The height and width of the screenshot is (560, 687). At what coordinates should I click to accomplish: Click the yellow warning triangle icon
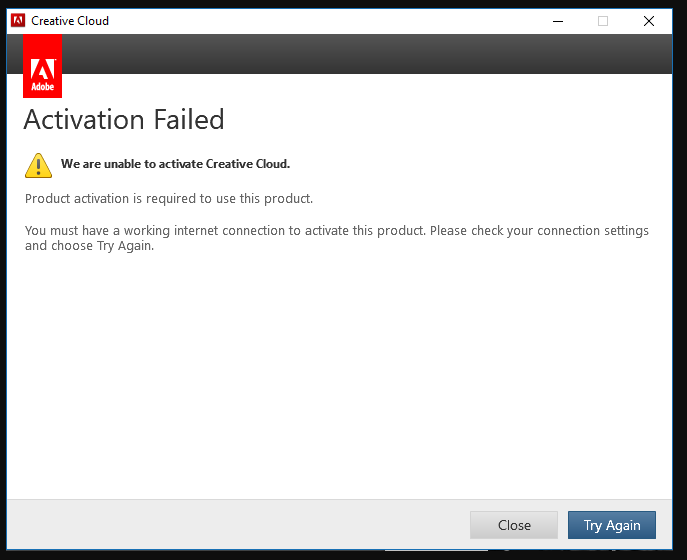pyautogui.click(x=38, y=165)
